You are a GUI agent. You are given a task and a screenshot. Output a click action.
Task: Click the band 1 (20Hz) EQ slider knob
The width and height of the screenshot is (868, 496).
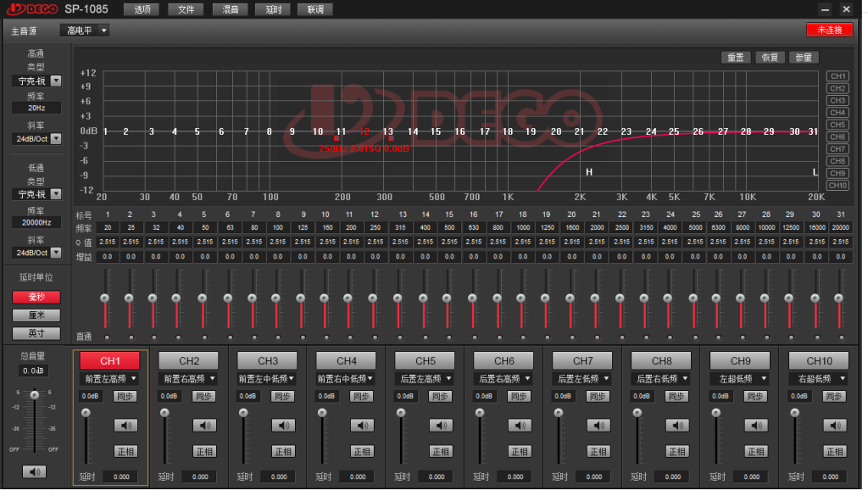tap(104, 298)
